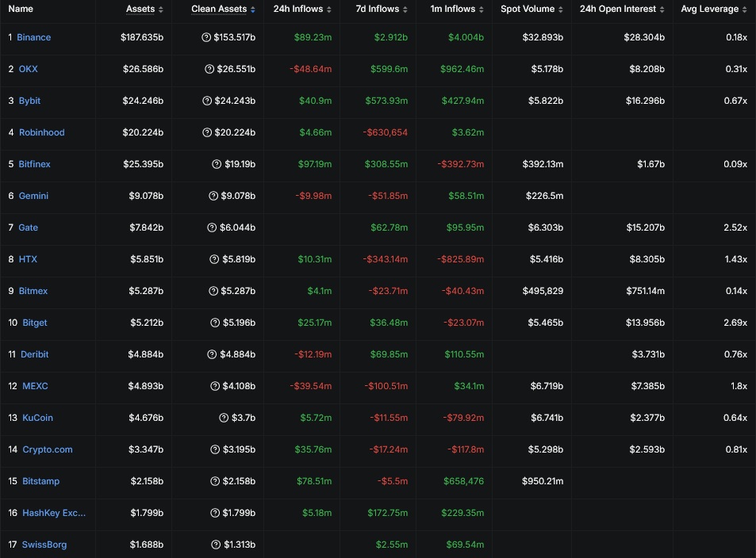Sort by Avg Leverage column arrows
The image size is (756, 558).
pos(744,10)
